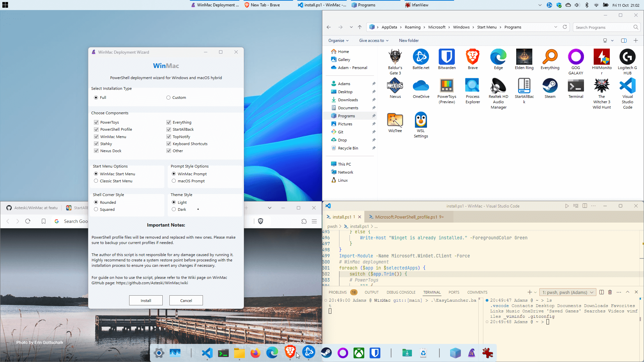Click the Steam icon in dock
The image size is (644, 362).
pos(326,353)
